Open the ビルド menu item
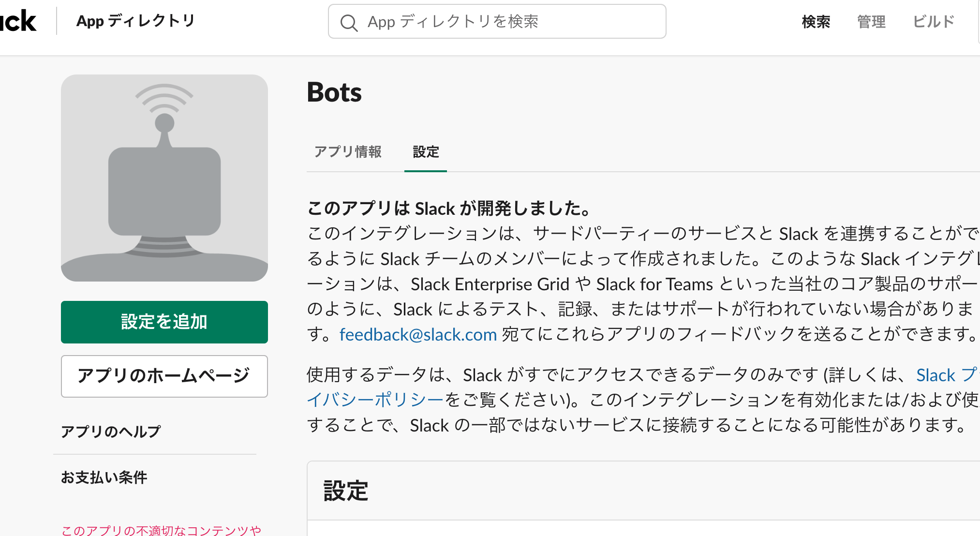The image size is (980, 536). click(934, 22)
